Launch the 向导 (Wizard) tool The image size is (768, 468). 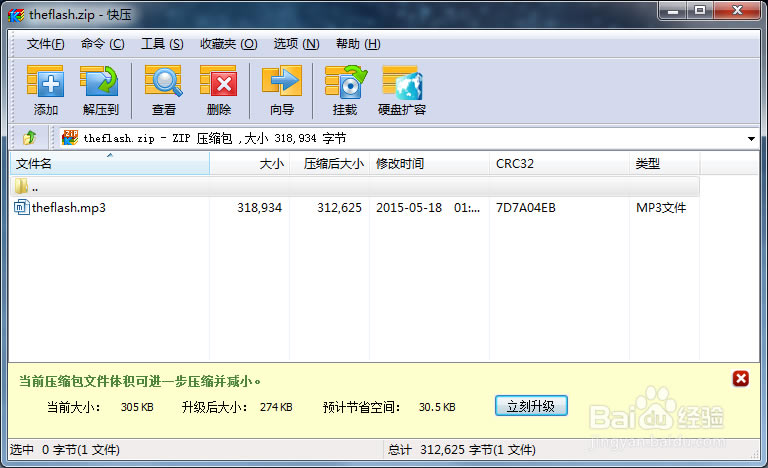(282, 90)
